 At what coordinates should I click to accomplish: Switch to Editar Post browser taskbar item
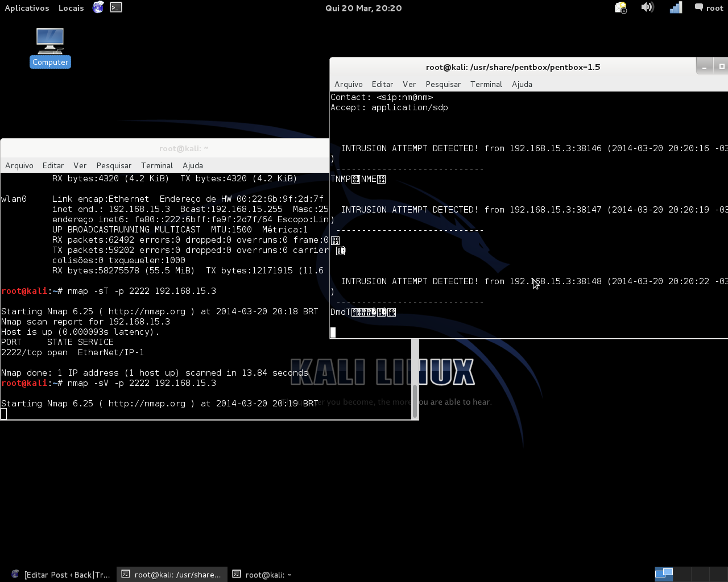coord(61,575)
